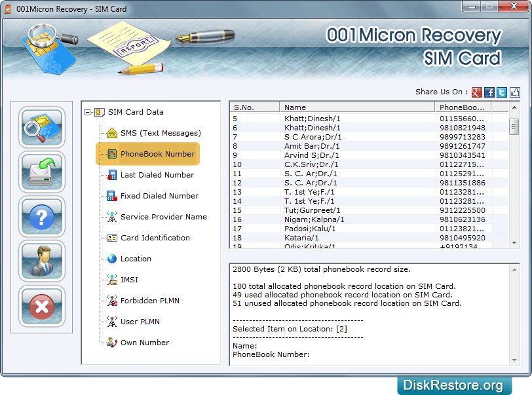Screen dimensions: 532x395
Task: Click the thumbs-up like icon
Action: (515, 92)
